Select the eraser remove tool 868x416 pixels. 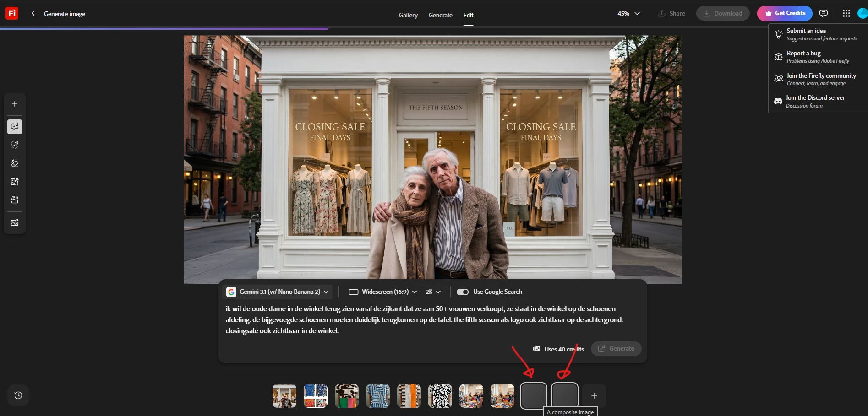(x=15, y=163)
